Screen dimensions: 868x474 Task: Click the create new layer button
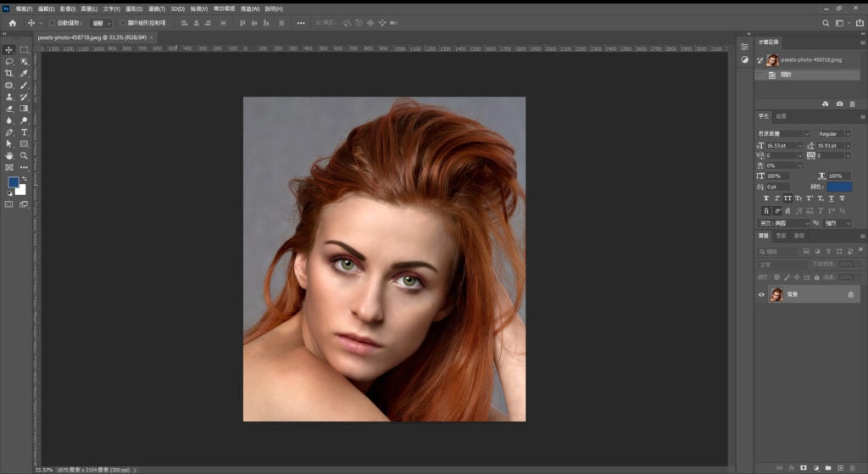click(840, 467)
